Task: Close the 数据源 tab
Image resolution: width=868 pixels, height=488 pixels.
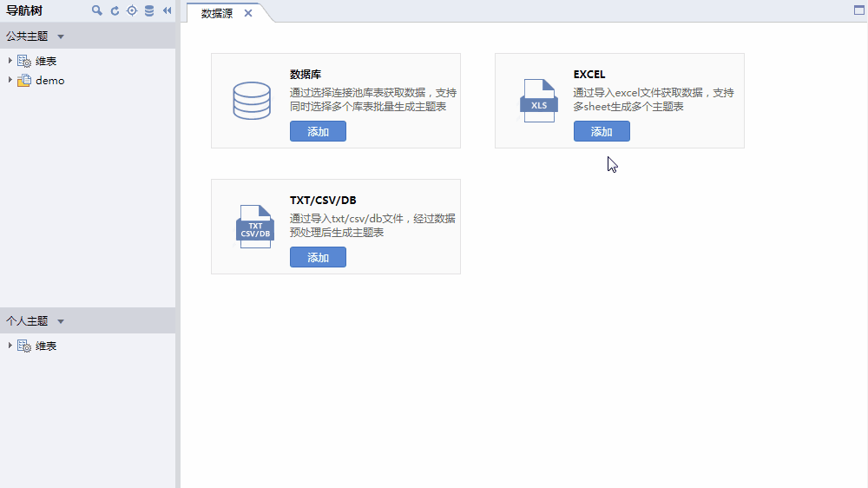Action: [x=248, y=13]
